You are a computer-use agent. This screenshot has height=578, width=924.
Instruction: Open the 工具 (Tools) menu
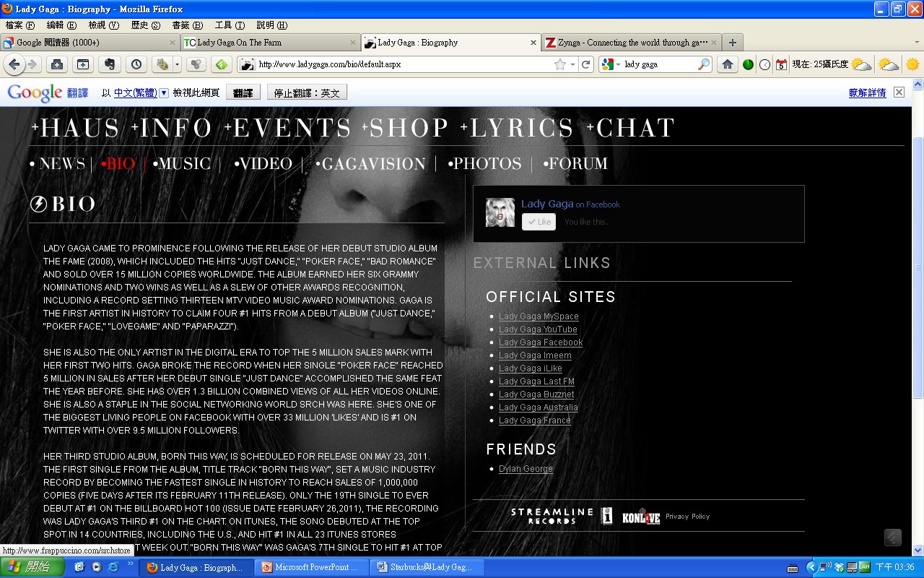click(230, 25)
